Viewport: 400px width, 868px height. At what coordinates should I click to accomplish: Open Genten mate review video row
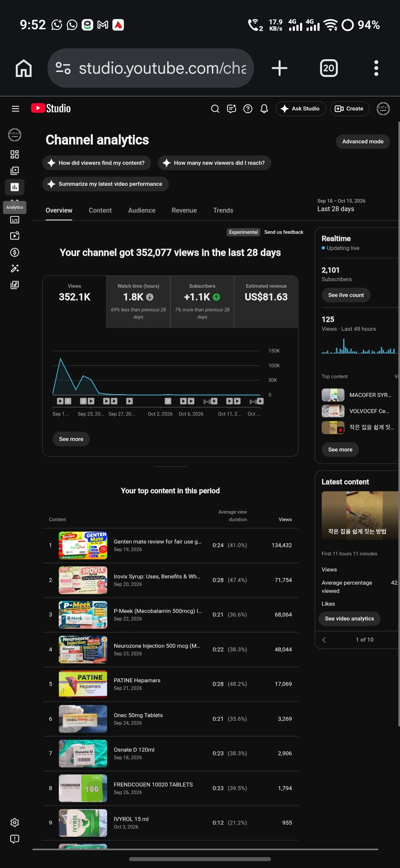[170, 545]
